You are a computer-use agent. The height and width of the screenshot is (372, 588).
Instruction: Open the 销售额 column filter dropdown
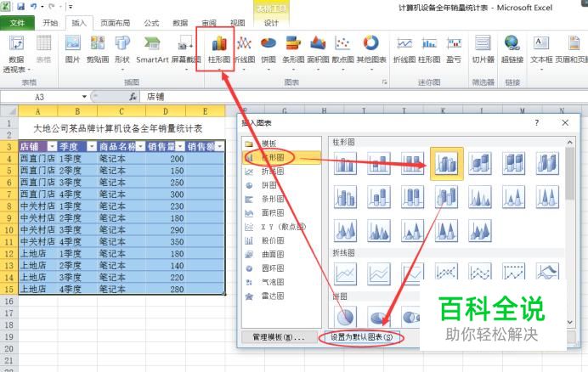click(x=220, y=146)
